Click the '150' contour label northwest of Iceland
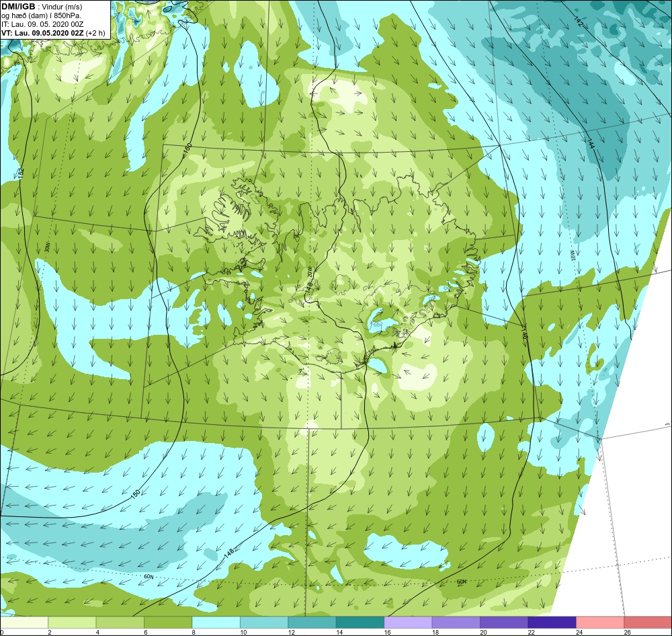The width and height of the screenshot is (672, 636). 187,150
